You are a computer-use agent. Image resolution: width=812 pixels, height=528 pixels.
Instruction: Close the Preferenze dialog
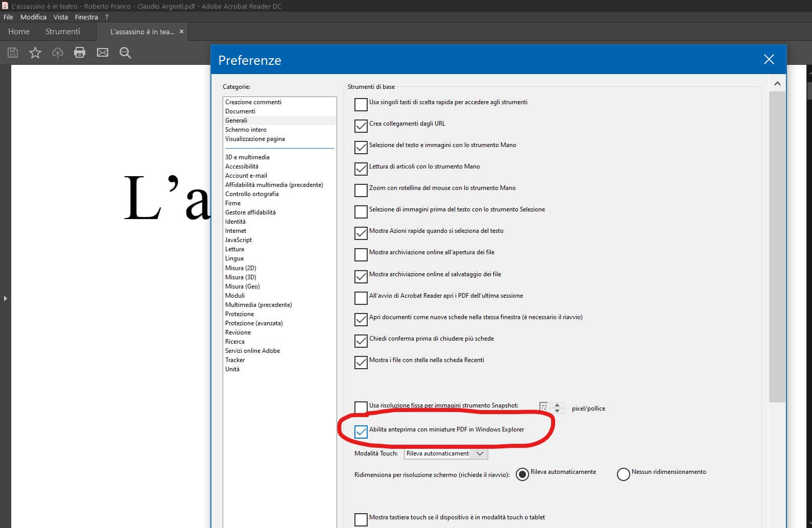point(769,60)
